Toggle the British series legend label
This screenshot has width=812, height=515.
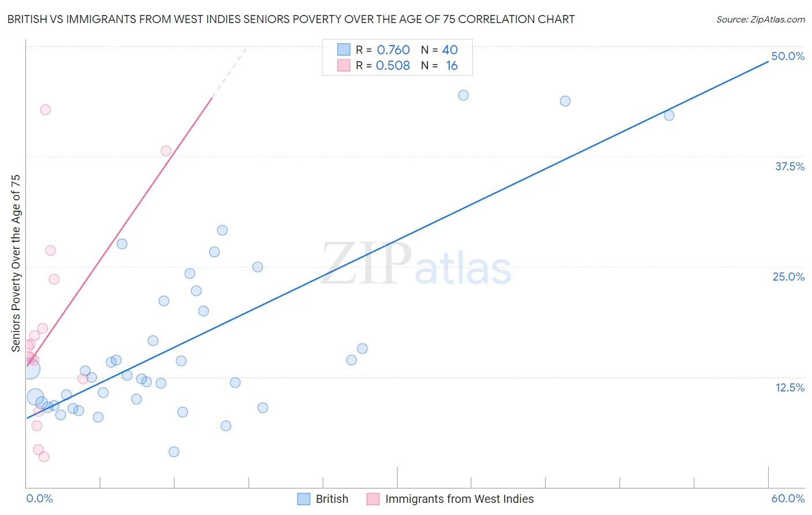[331, 499]
